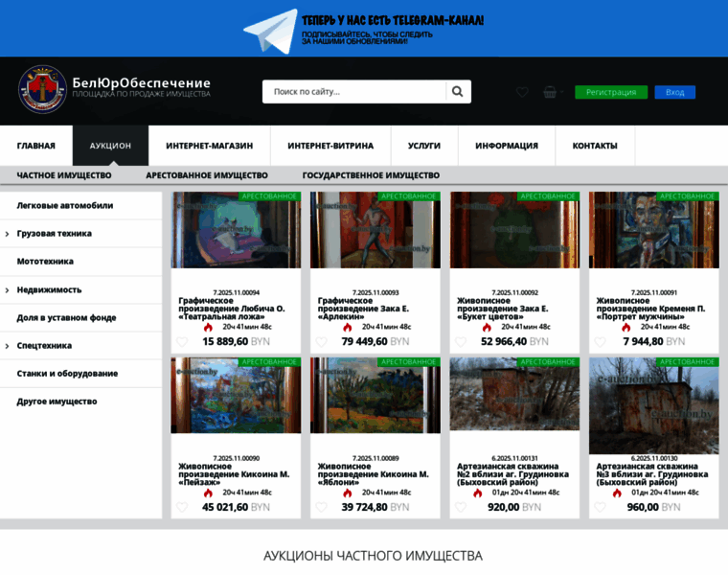The image size is (728, 575).
Task: Favorite the скважина №3 lot heart
Action: [x=600, y=507]
